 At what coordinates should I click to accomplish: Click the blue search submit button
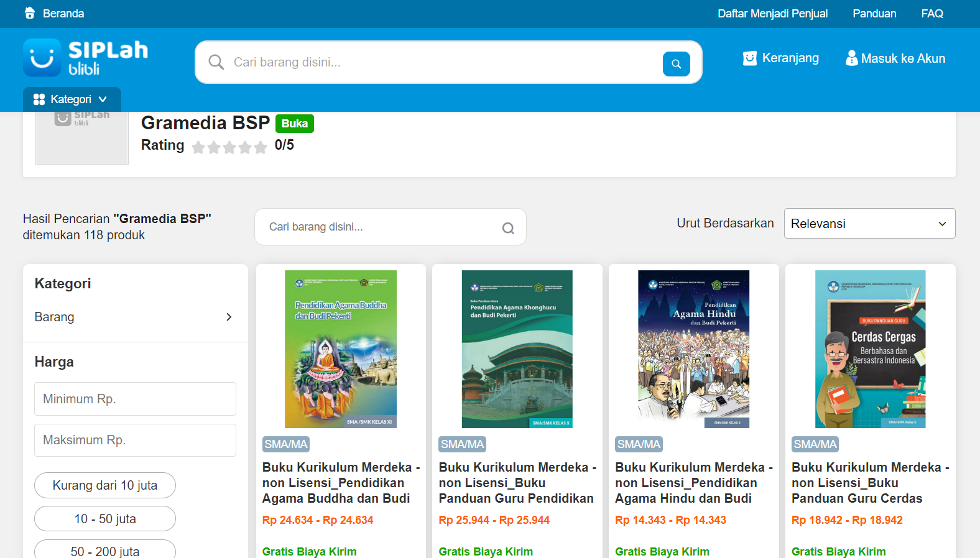[677, 64]
